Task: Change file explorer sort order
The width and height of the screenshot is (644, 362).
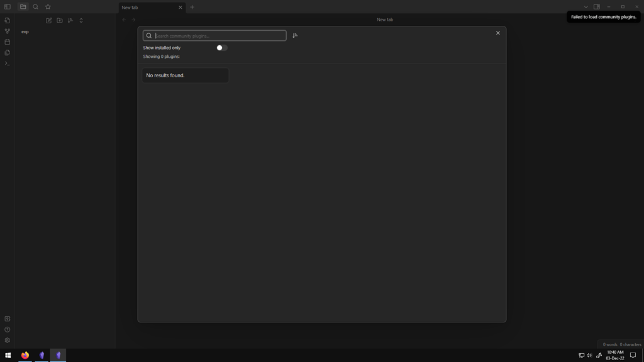Action: pyautogui.click(x=70, y=21)
